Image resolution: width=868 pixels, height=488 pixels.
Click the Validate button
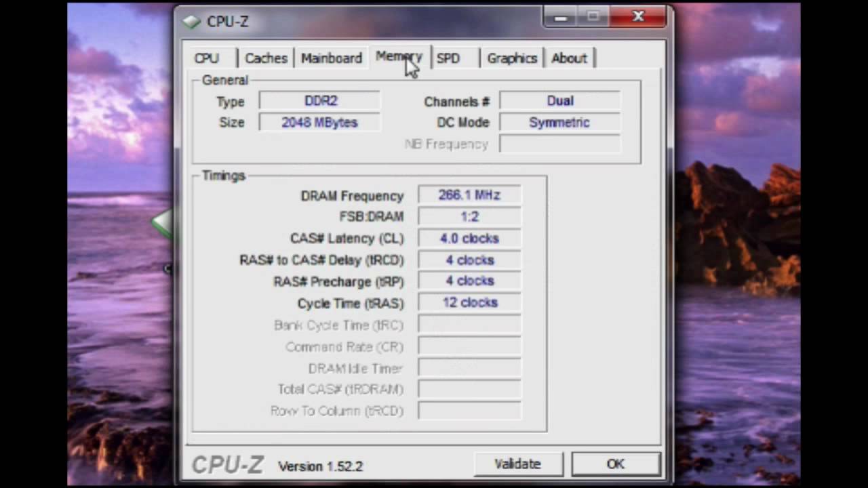[518, 464]
